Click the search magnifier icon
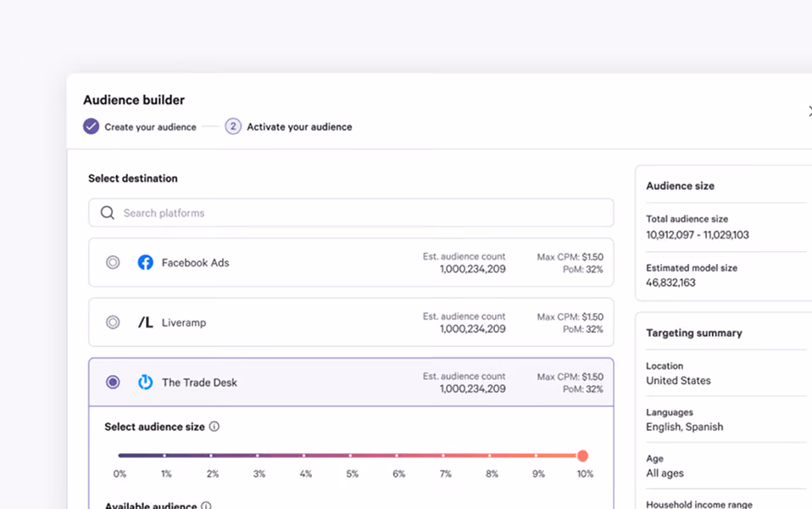 point(107,213)
